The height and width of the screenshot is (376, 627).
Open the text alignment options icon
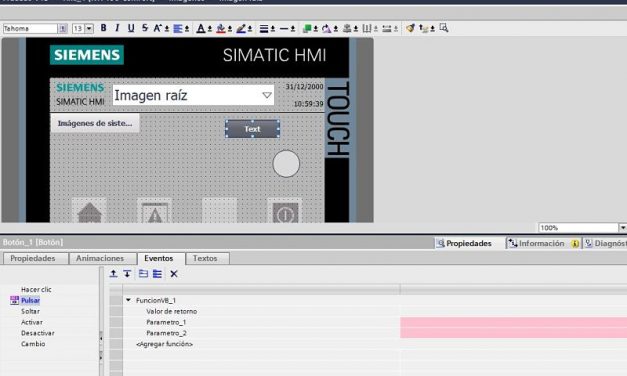pos(178,28)
